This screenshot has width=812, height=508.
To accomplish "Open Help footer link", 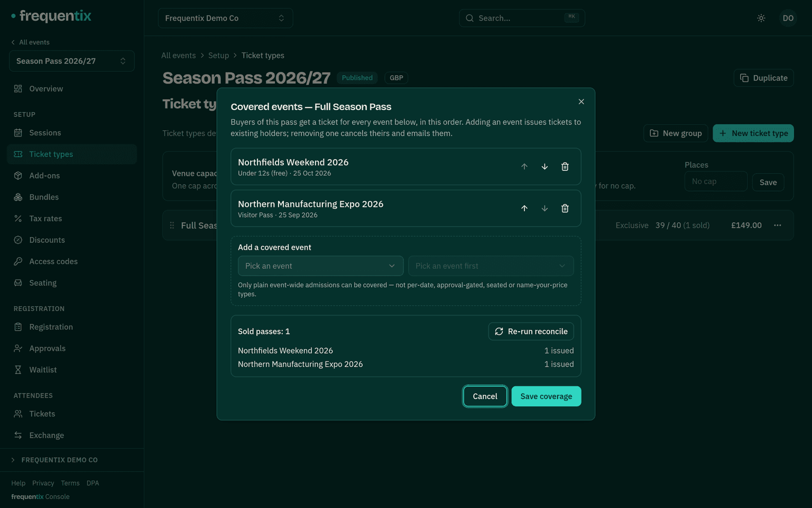I will [18, 483].
